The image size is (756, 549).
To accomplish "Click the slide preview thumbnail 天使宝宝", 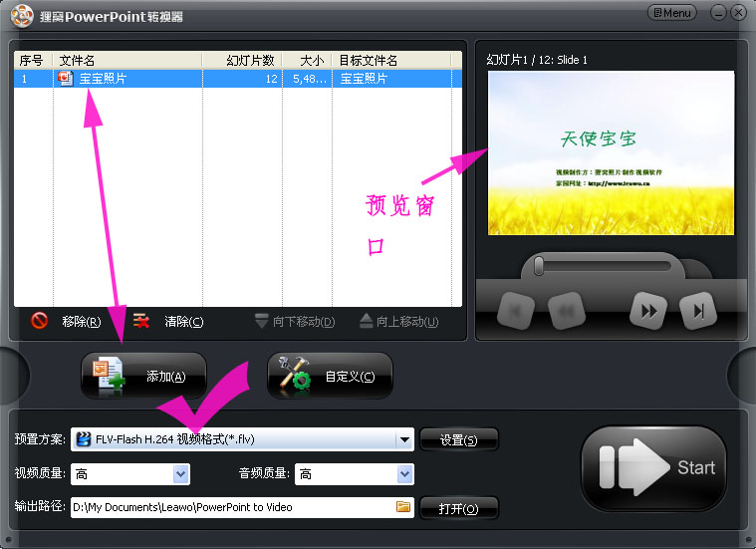I will pyautogui.click(x=611, y=152).
